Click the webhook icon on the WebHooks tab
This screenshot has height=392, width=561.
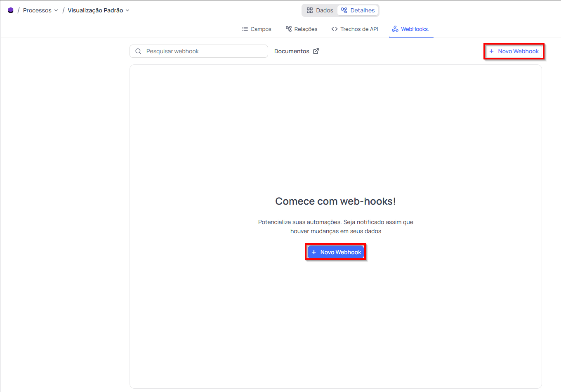(395, 29)
